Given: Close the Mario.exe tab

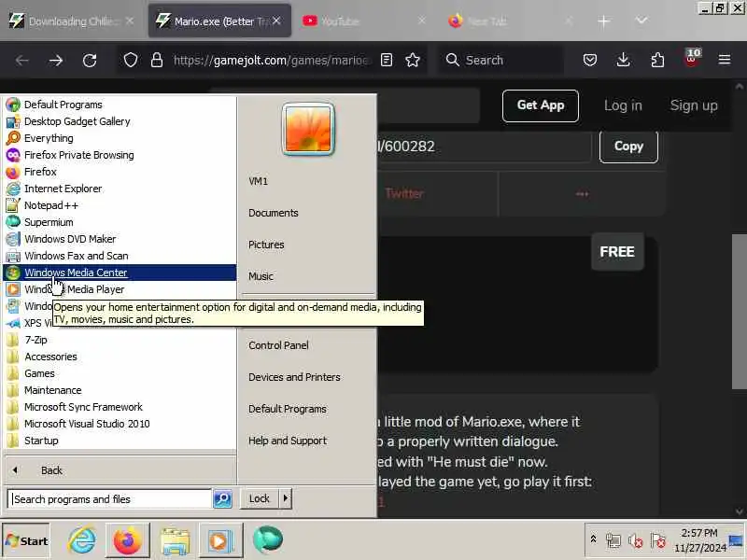Looking at the screenshot, I should point(276,21).
